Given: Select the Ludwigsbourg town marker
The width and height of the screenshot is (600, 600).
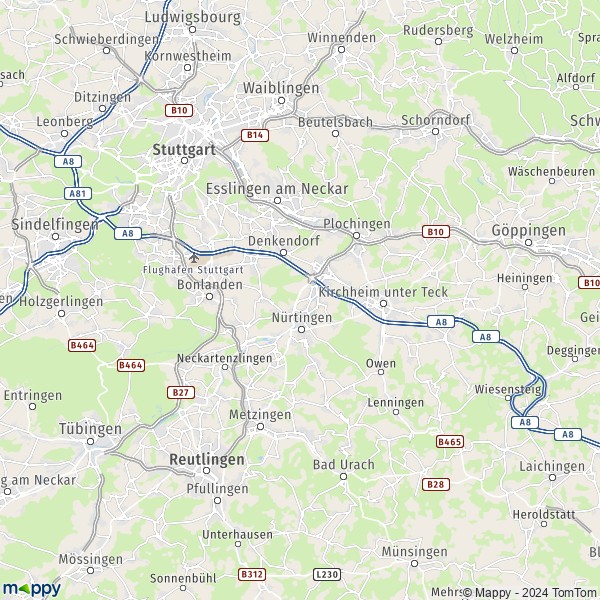Looking at the screenshot, I should coord(193,29).
